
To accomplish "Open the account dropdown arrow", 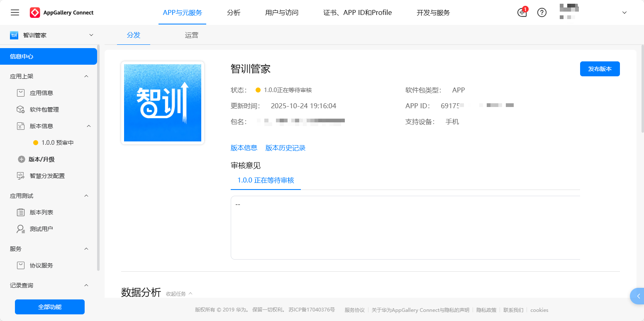I will point(624,12).
